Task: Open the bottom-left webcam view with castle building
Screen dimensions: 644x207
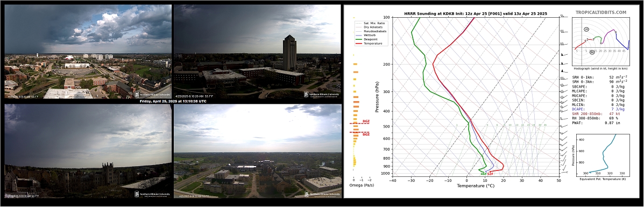Action: pyautogui.click(x=88, y=151)
